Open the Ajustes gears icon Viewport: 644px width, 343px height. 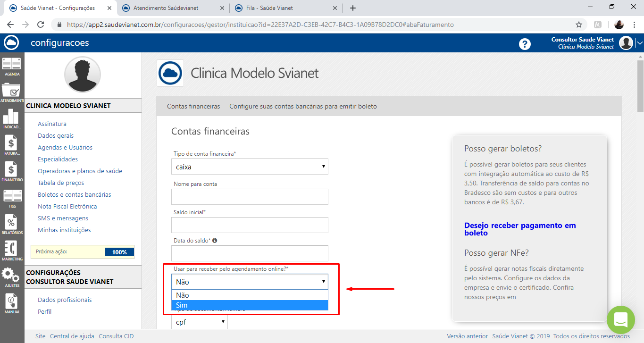(12, 278)
